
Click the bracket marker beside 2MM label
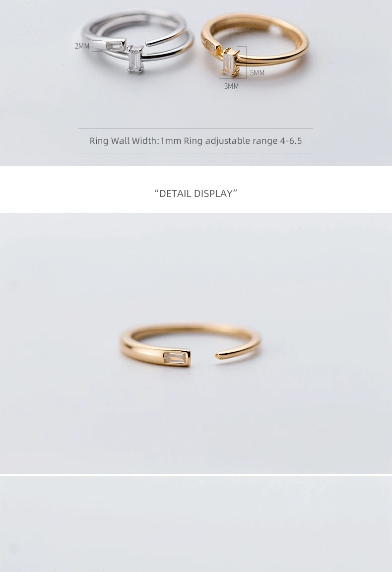coord(97,46)
